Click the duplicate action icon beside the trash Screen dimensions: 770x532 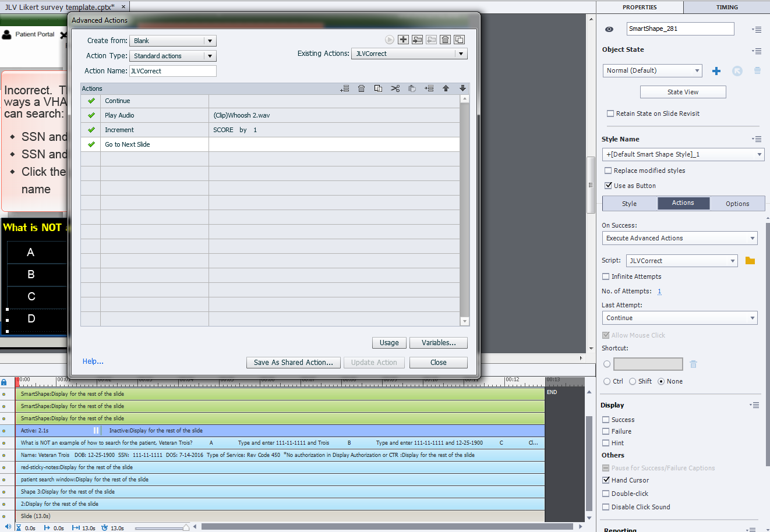click(x=459, y=40)
